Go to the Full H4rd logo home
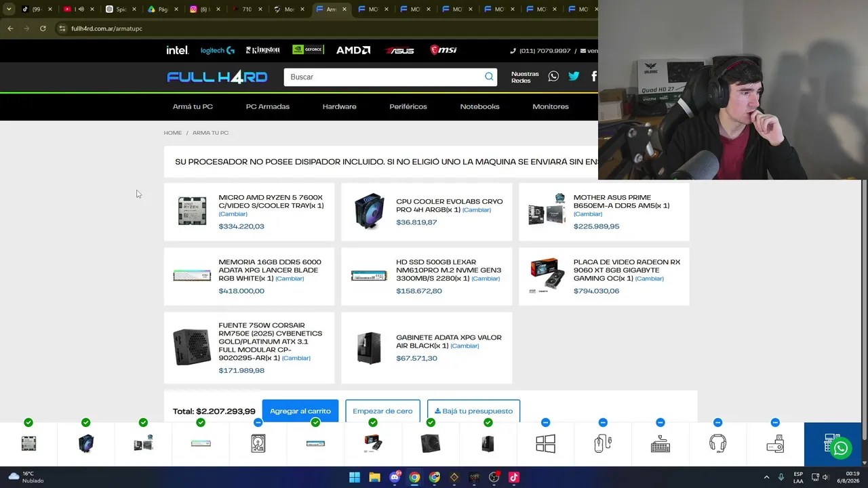Viewport: 868px width, 488px height. pyautogui.click(x=217, y=77)
